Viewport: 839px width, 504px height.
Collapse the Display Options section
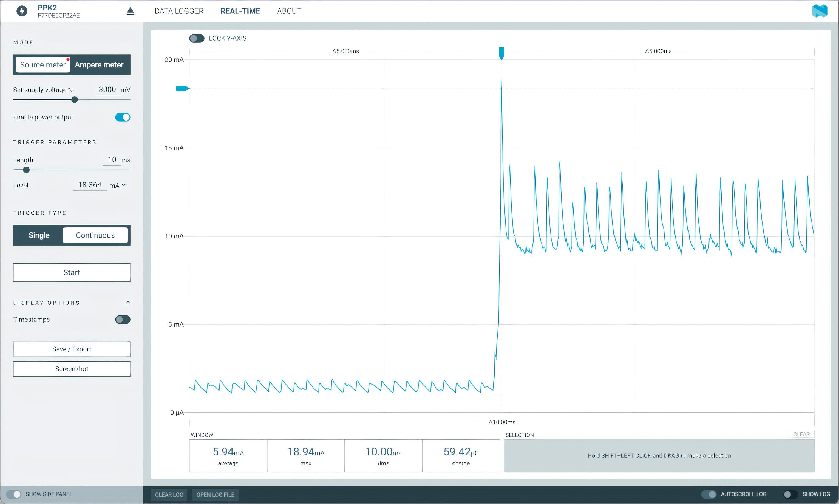tap(128, 303)
